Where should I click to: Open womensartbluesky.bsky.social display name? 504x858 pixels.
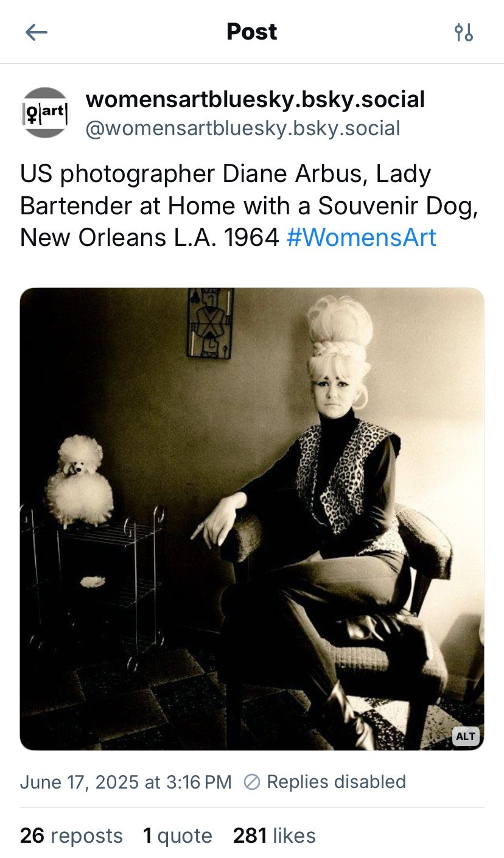255,99
